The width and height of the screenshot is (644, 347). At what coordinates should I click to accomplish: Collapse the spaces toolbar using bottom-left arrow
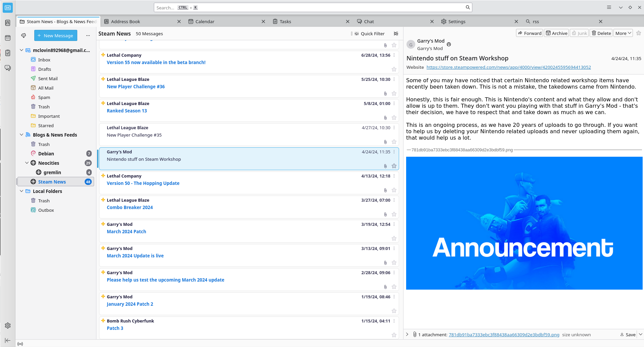pos(8,340)
